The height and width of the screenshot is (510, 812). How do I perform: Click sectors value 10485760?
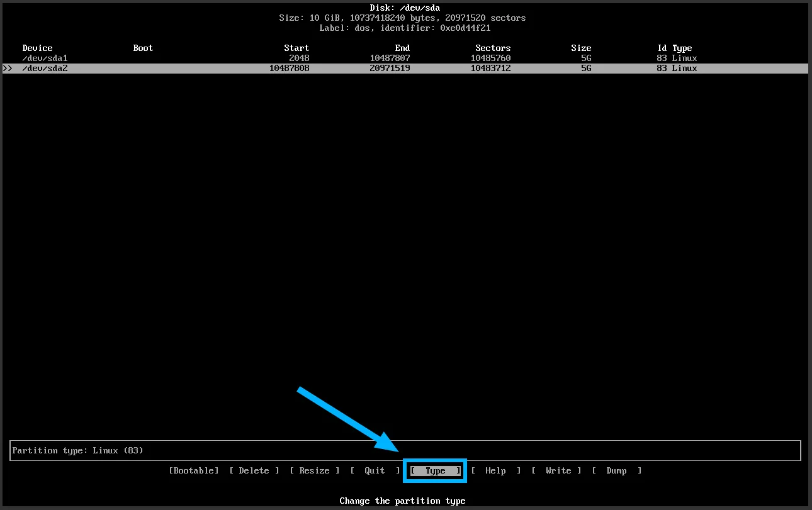point(490,58)
